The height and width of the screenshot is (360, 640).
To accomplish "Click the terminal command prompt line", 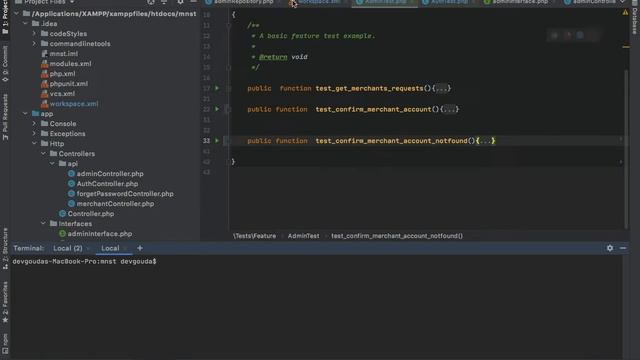I will click(84, 261).
